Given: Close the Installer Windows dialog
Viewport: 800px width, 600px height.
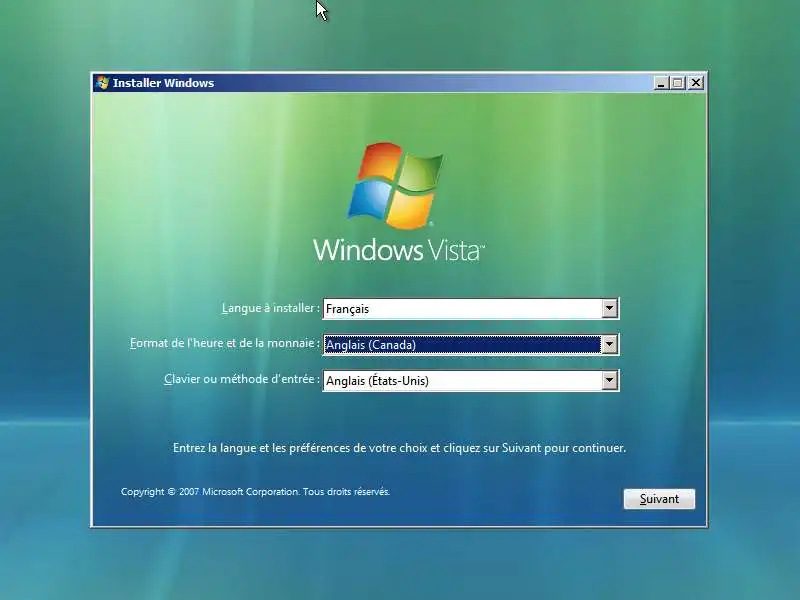Looking at the screenshot, I should click(696, 83).
